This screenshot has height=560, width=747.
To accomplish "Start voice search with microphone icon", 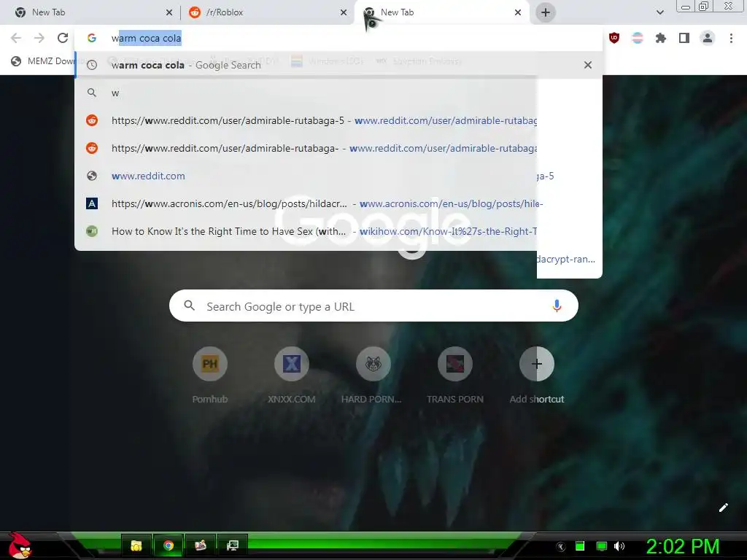I will [557, 306].
